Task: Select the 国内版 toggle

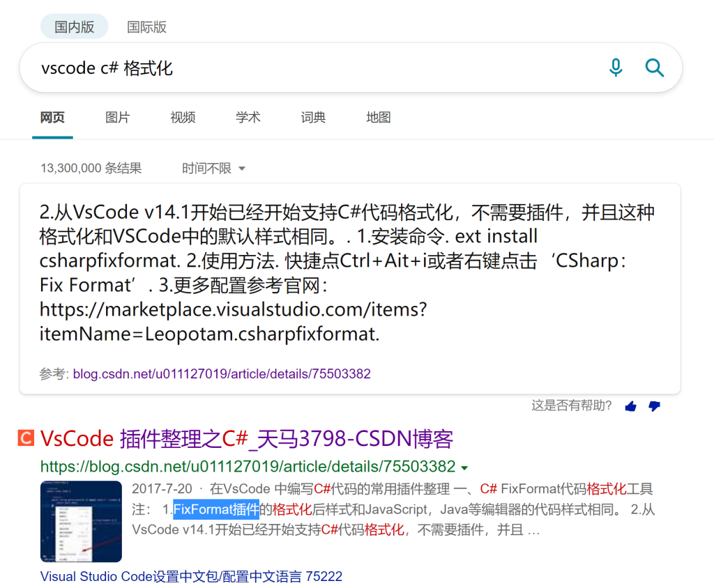Action: 74,26
